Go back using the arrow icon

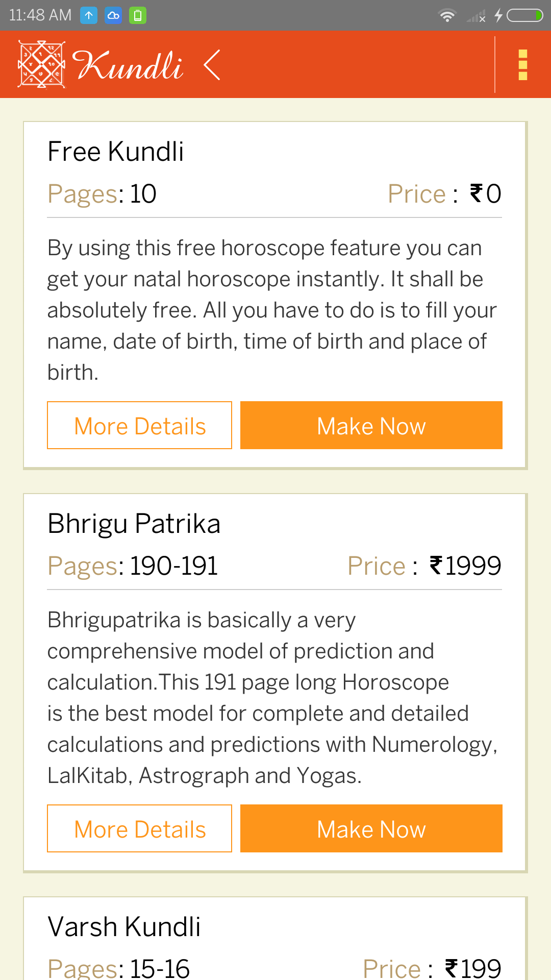[x=212, y=65]
